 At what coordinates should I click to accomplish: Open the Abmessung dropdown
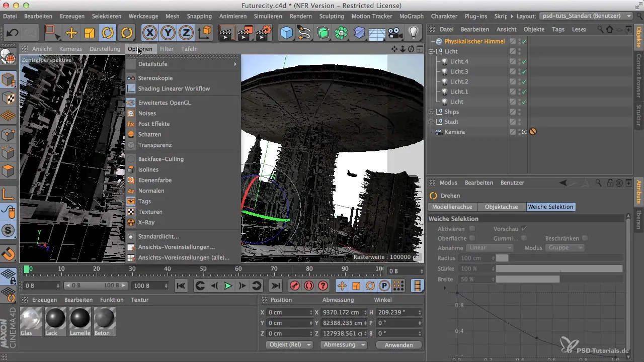(344, 345)
